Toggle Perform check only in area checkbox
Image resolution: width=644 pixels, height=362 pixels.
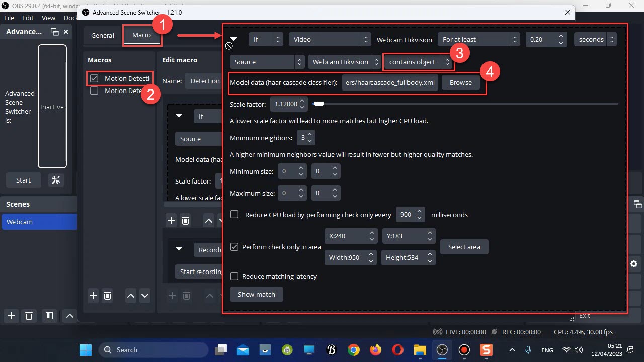pos(234,247)
